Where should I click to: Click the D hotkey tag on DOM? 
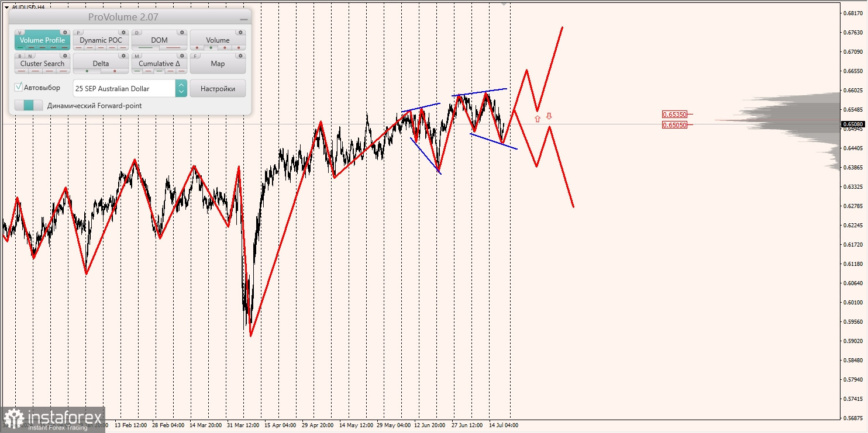[x=137, y=33]
